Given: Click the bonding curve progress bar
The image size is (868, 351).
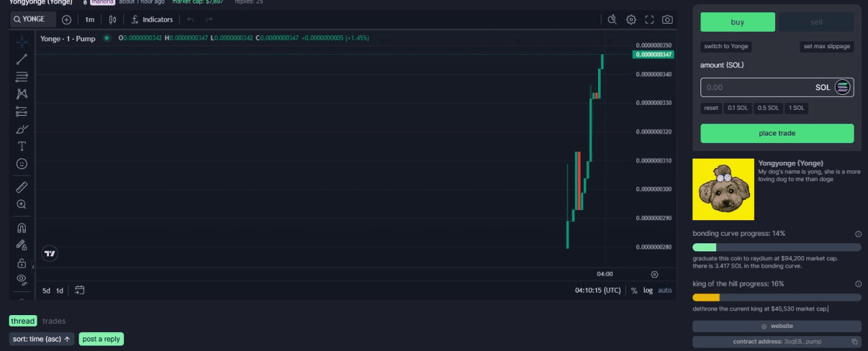Looking at the screenshot, I should [x=777, y=247].
